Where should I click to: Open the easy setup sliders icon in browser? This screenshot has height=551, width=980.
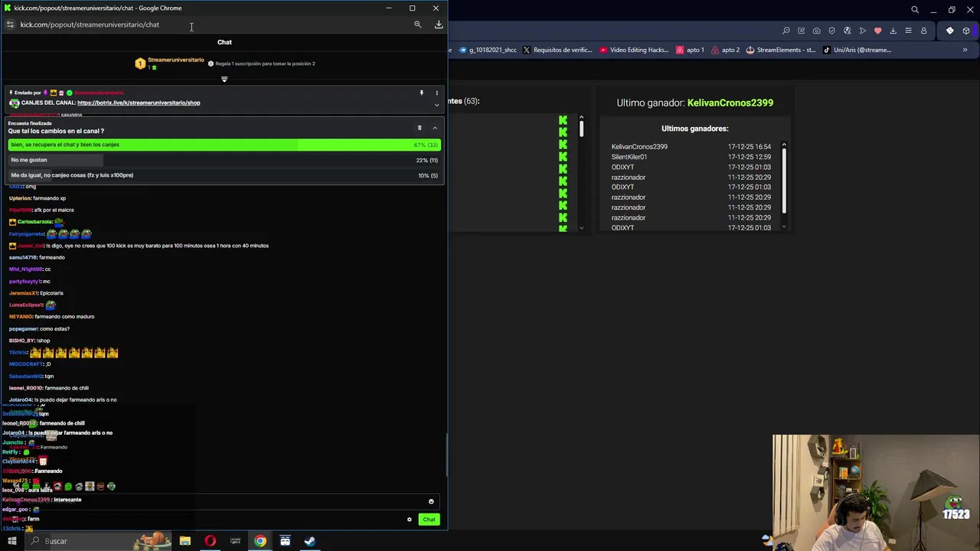point(908,31)
